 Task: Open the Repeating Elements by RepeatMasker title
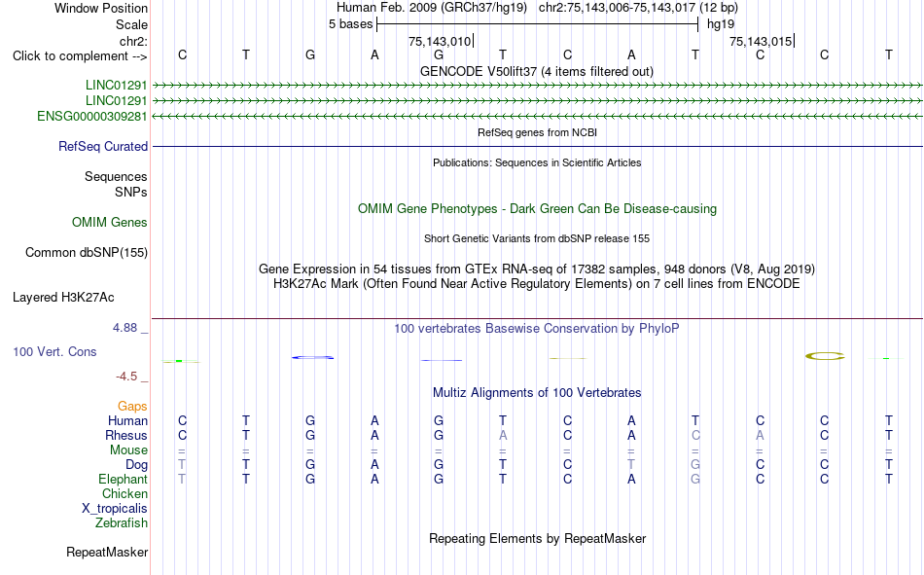coord(538,538)
